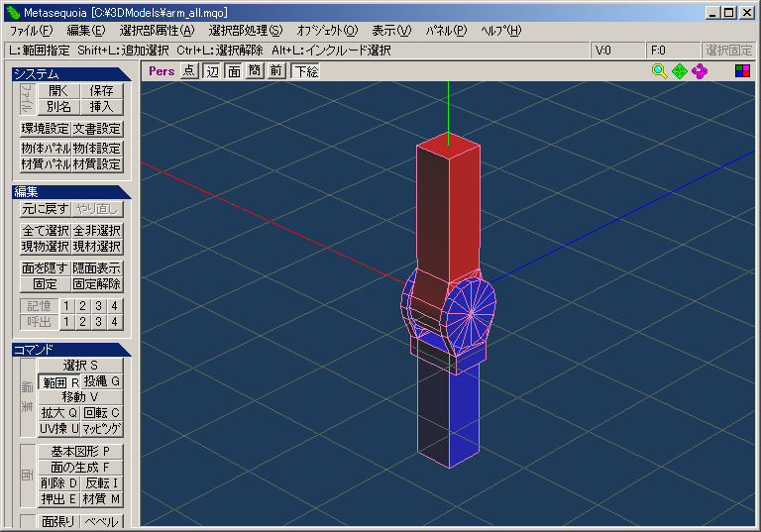
Task: Show the 材質パネル material panel
Action: [46, 164]
